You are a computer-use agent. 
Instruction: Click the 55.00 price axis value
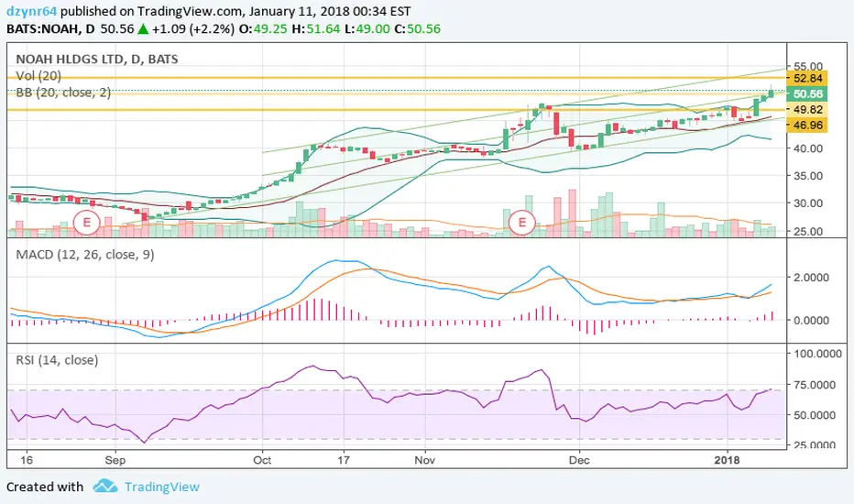808,67
